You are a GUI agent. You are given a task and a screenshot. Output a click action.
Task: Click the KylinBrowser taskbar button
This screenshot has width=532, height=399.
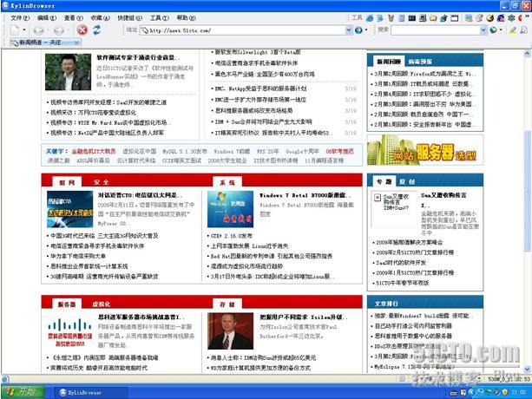point(91,392)
